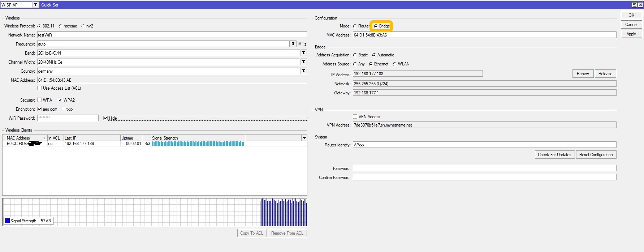Uncheck Hide password checkbox
Image resolution: width=644 pixels, height=252 pixels.
[x=105, y=118]
